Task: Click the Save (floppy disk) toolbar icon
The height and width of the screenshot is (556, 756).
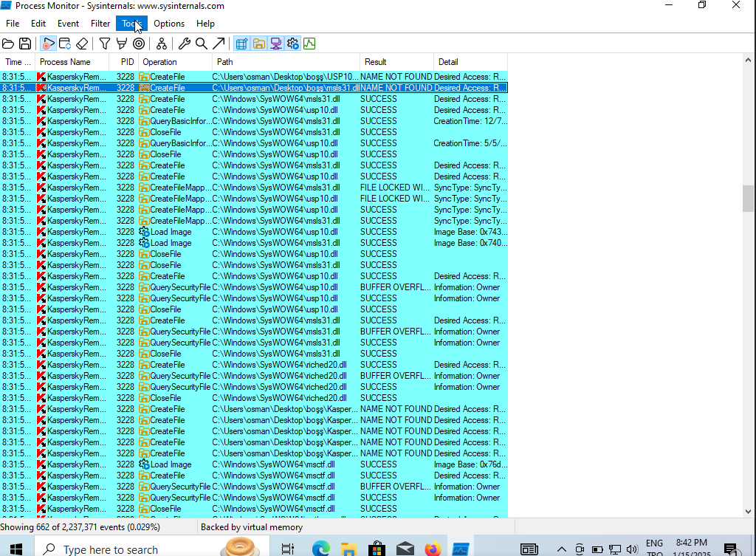Action: click(25, 44)
